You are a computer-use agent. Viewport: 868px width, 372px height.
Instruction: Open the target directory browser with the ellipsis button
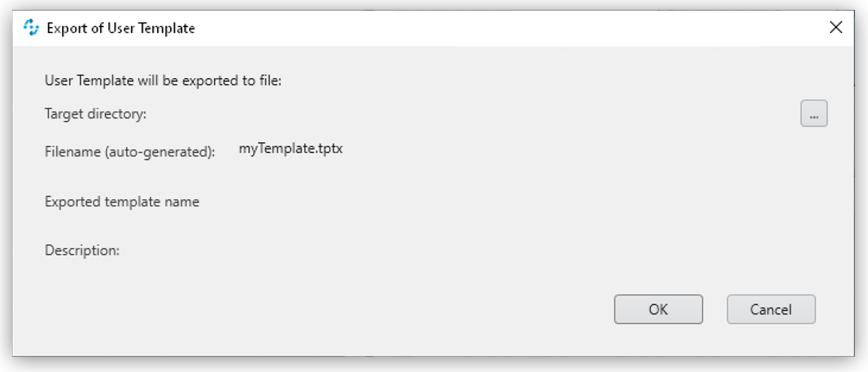point(814,114)
